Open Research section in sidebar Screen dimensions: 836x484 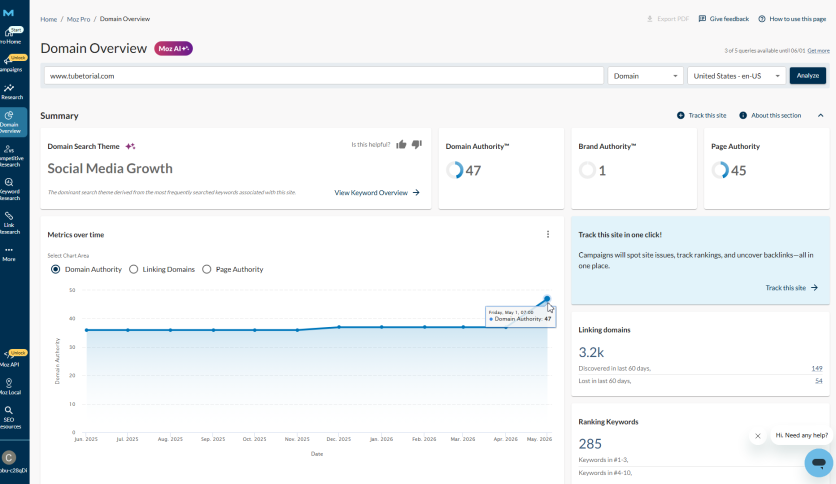[x=11, y=92]
